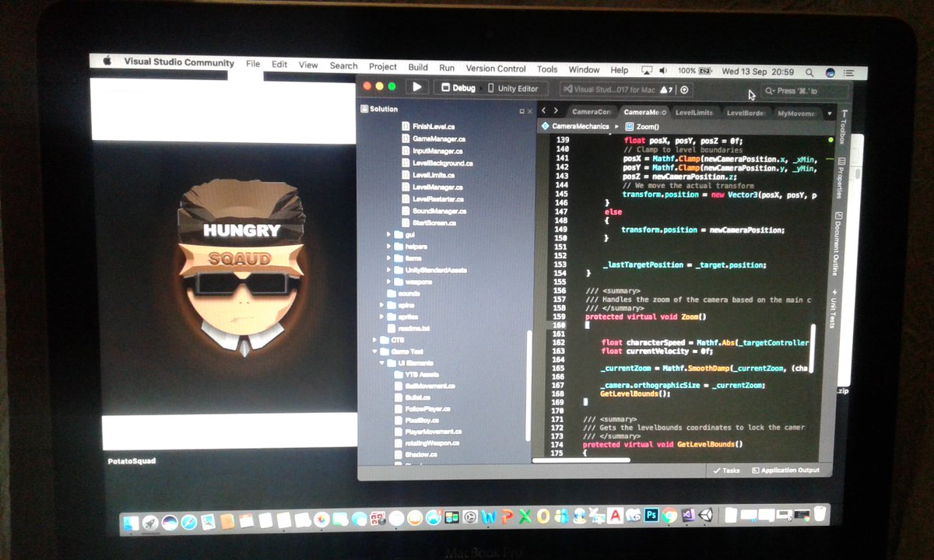Click the auto-hide pin on the Solution pad
Viewport: 934px width, 560px height.
tap(523, 110)
